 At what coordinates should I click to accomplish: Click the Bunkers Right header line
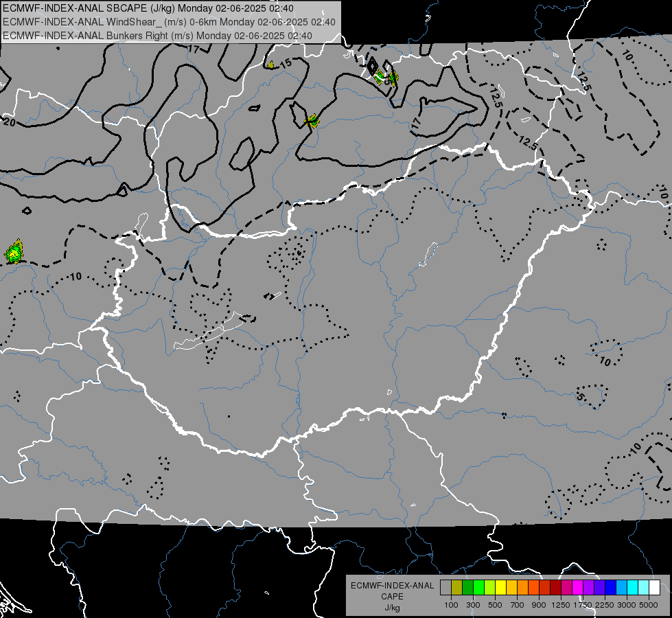[x=157, y=36]
